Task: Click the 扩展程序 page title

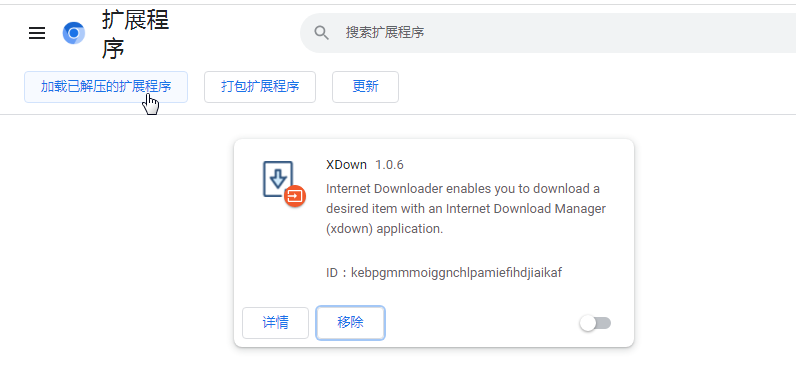Action: 136,34
